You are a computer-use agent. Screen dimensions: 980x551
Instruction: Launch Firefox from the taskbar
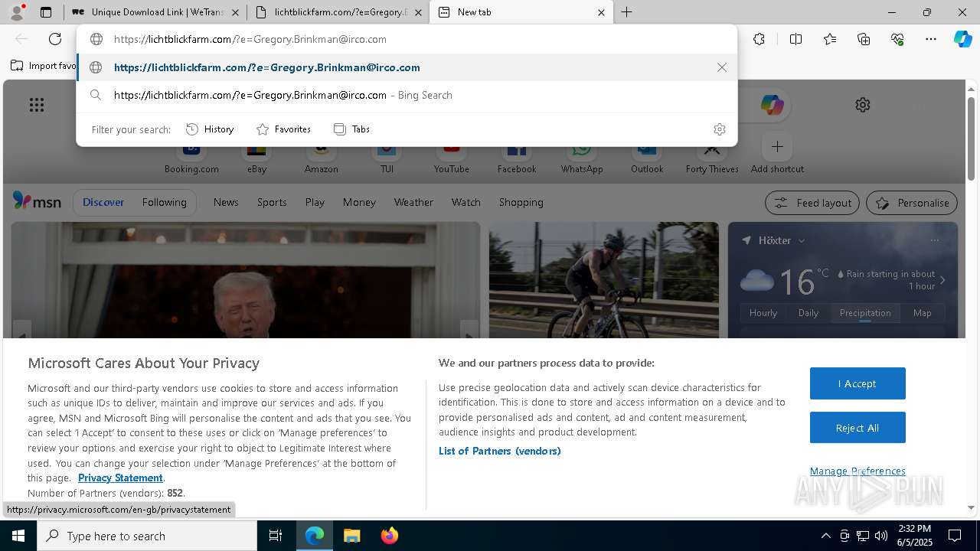[389, 536]
